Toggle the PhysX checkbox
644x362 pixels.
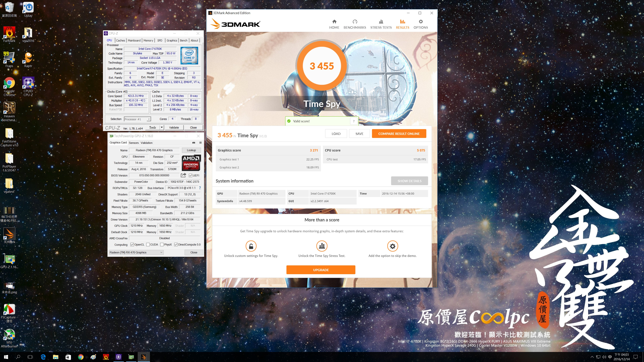(162, 245)
